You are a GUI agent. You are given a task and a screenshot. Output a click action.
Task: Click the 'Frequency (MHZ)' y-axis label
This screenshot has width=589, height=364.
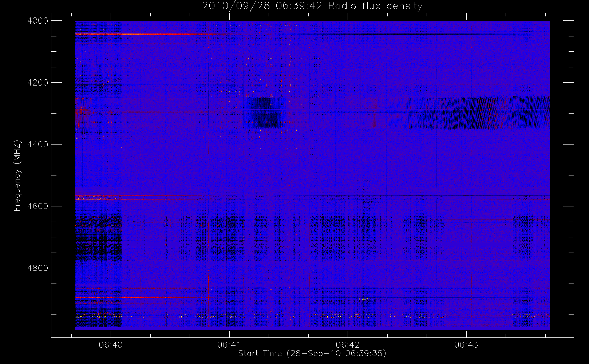(x=17, y=175)
